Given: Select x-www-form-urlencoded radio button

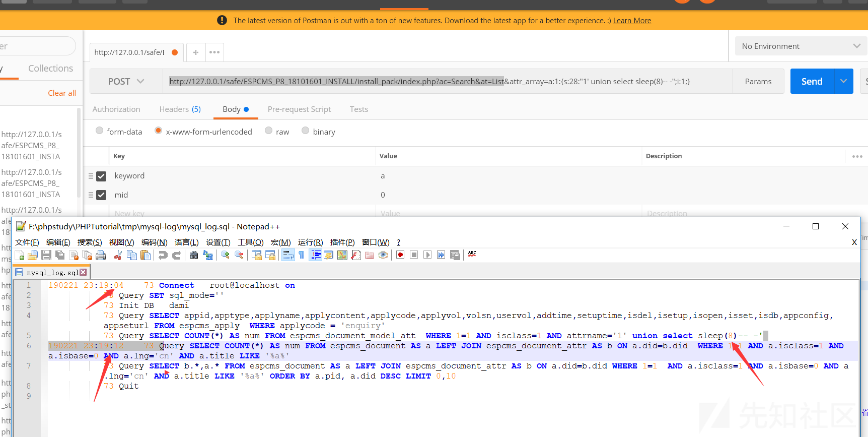Looking at the screenshot, I should (x=159, y=131).
